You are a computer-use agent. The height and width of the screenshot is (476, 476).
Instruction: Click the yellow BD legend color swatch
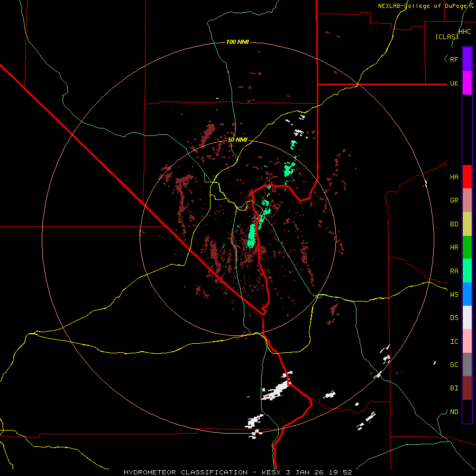point(467,224)
